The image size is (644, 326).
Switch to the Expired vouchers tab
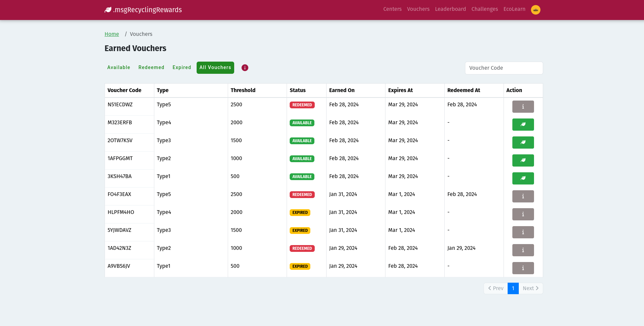coord(182,67)
